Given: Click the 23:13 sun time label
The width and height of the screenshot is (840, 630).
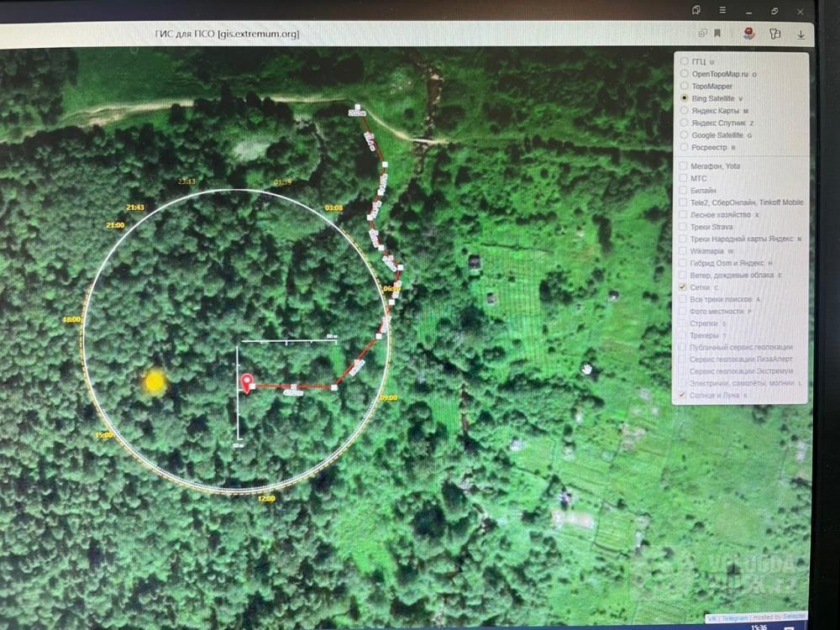Looking at the screenshot, I should coord(186,181).
